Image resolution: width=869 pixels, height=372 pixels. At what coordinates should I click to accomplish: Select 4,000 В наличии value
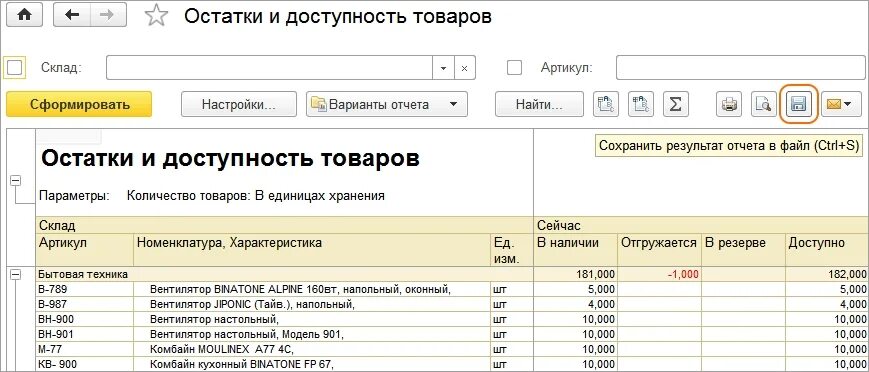click(575, 304)
